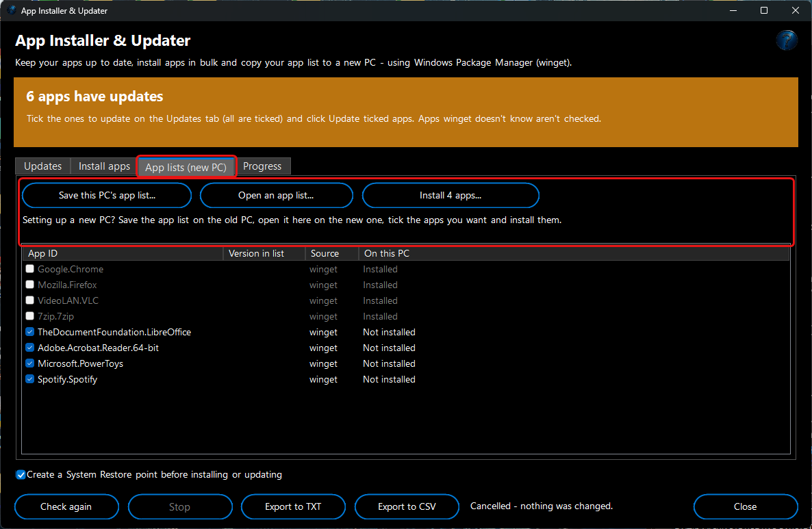Sort by On this PC column header

(574, 253)
